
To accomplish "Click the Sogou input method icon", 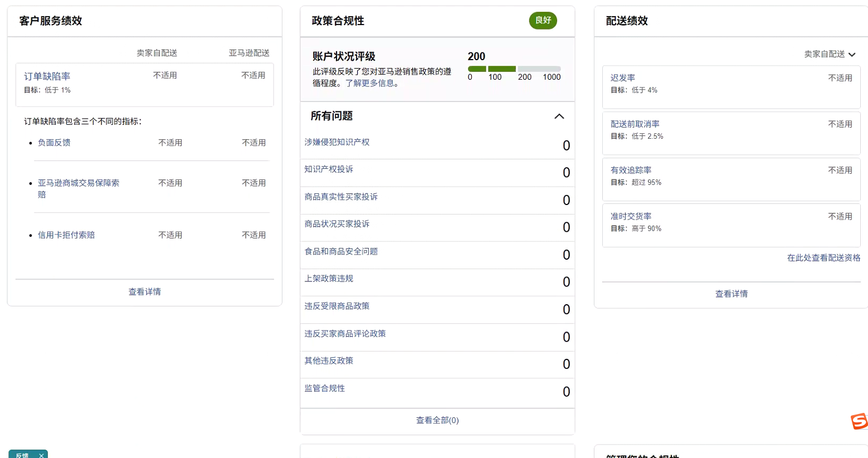I will pos(859,421).
